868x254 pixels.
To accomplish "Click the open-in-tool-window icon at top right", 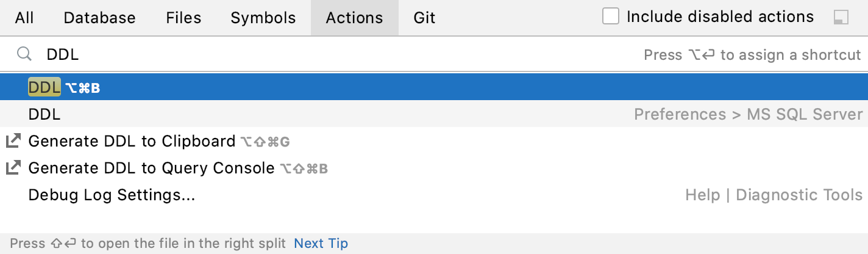I will (x=841, y=18).
